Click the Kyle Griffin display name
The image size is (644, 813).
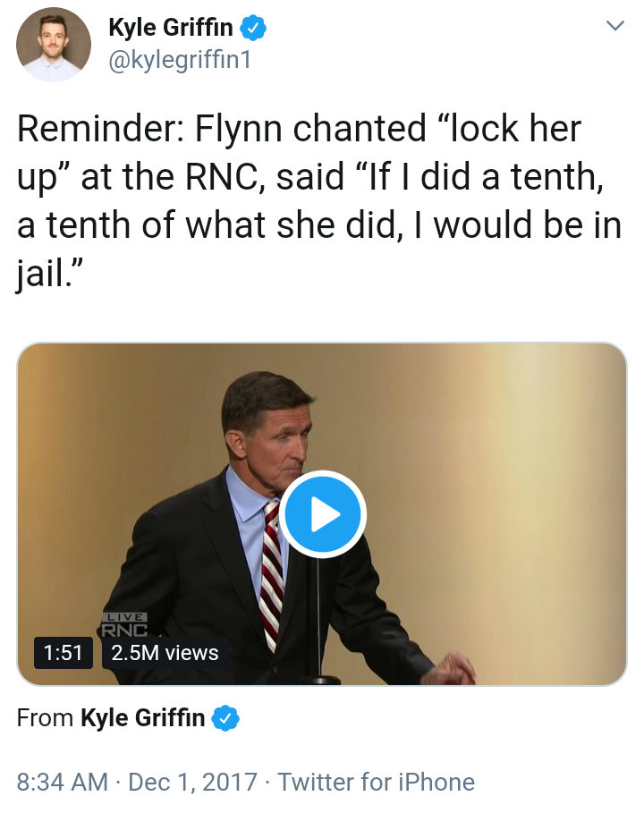pos(171,27)
